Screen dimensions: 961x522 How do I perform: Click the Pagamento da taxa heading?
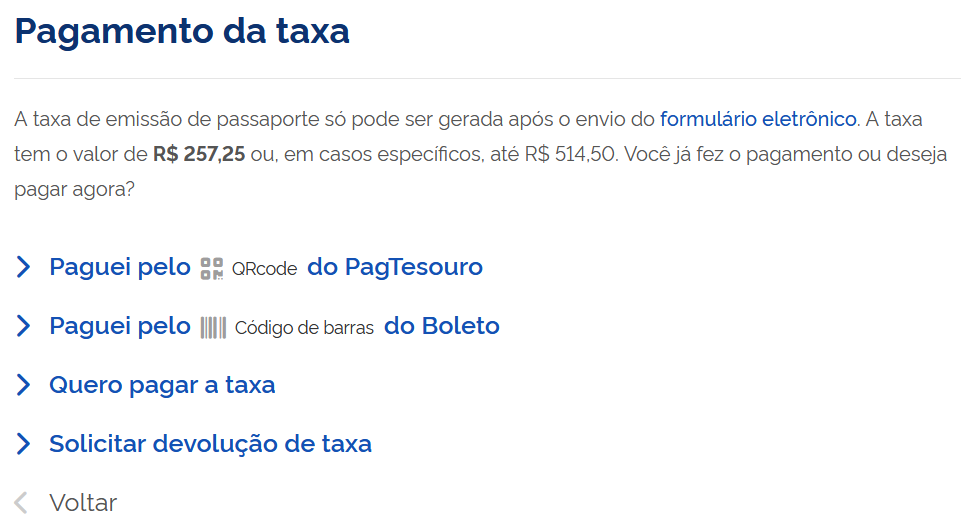(182, 31)
